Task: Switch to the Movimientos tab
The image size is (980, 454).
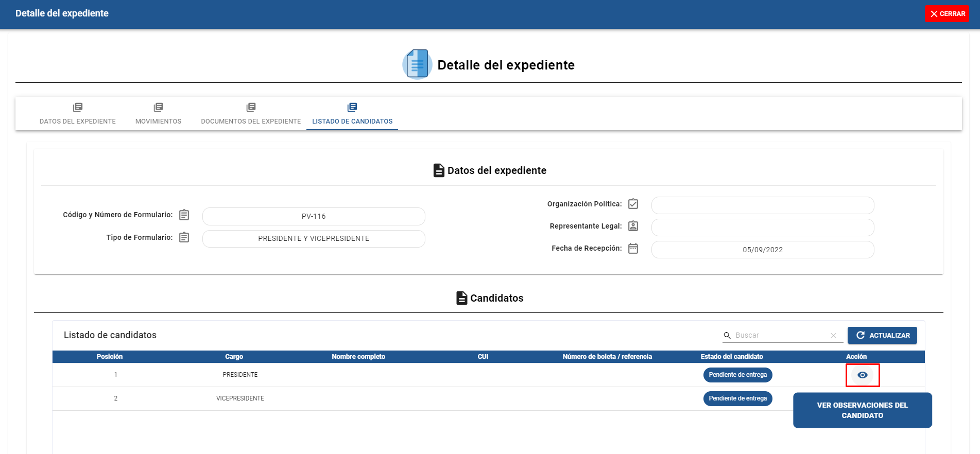Action: pos(158,114)
